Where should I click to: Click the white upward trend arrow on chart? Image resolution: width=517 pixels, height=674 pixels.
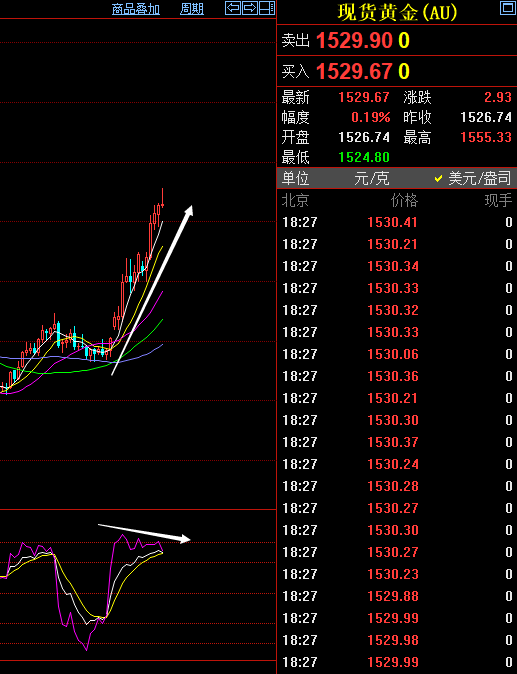[152, 290]
